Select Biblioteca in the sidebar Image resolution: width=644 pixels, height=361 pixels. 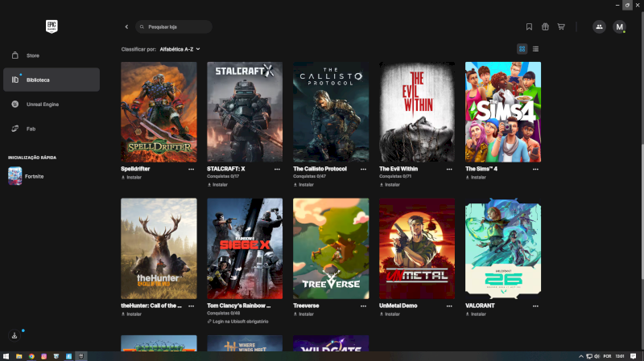[52, 80]
